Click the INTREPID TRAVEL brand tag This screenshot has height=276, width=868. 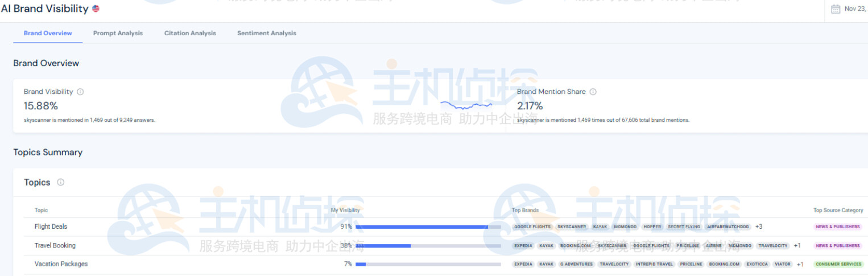(654, 264)
